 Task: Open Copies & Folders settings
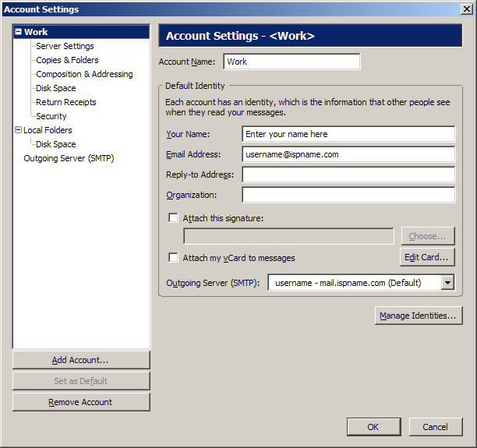pos(67,60)
